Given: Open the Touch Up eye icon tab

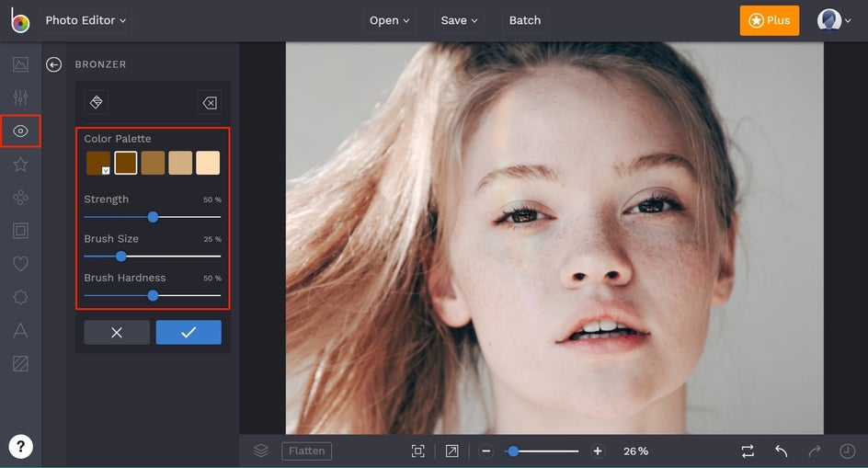Looking at the screenshot, I should click(x=20, y=131).
